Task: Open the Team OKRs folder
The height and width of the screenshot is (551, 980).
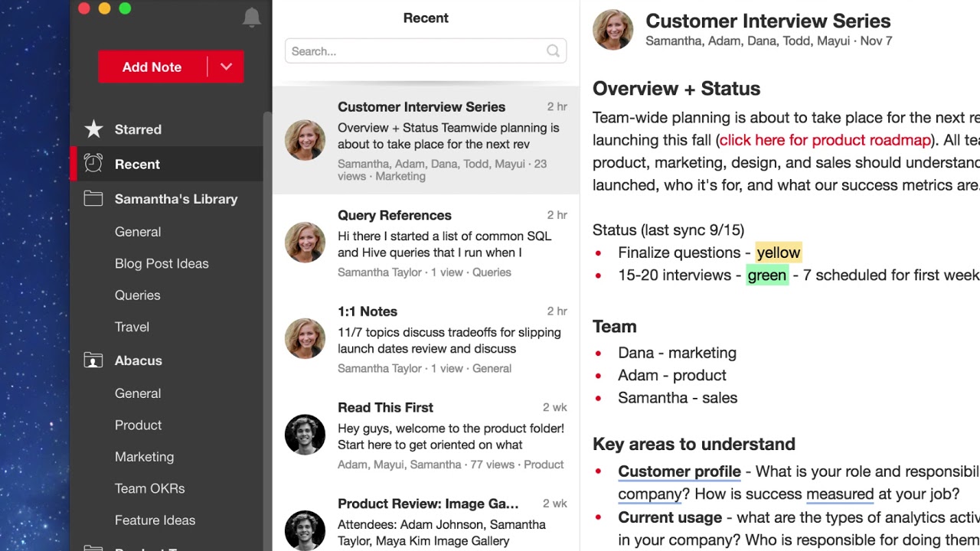Action: click(x=150, y=488)
